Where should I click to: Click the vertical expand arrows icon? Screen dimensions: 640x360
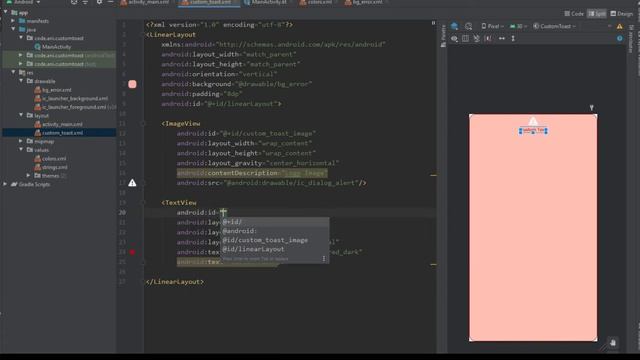coord(513,38)
